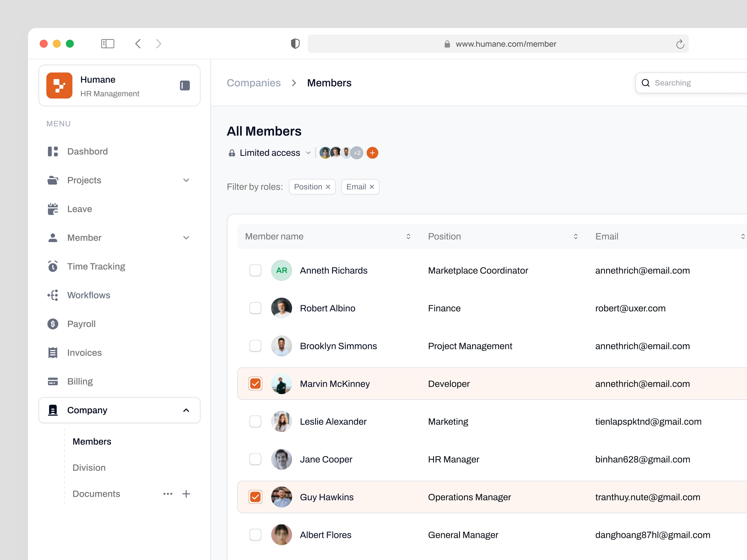Navigate back via the Companies breadcrumb

click(x=254, y=83)
